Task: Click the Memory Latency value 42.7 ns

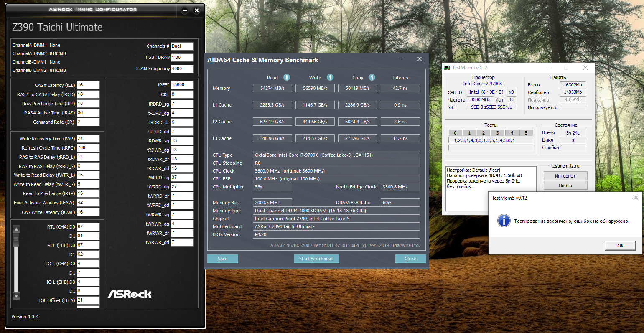Action: tap(400, 88)
